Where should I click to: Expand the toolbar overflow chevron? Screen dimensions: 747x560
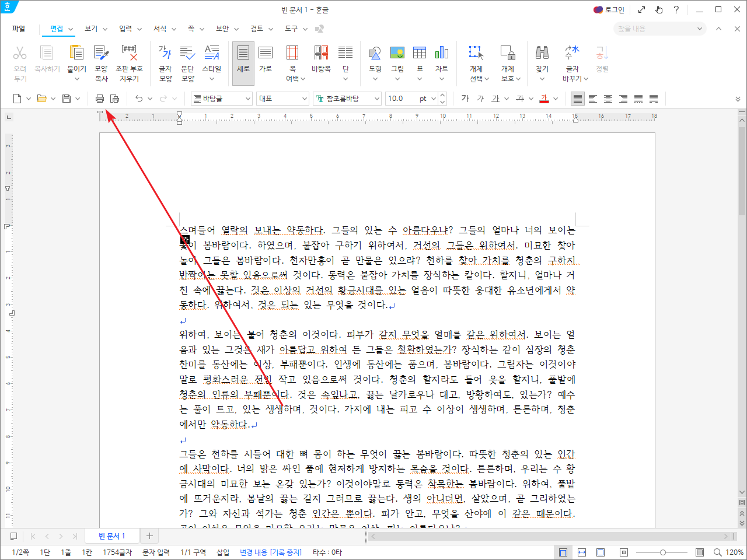click(738, 99)
